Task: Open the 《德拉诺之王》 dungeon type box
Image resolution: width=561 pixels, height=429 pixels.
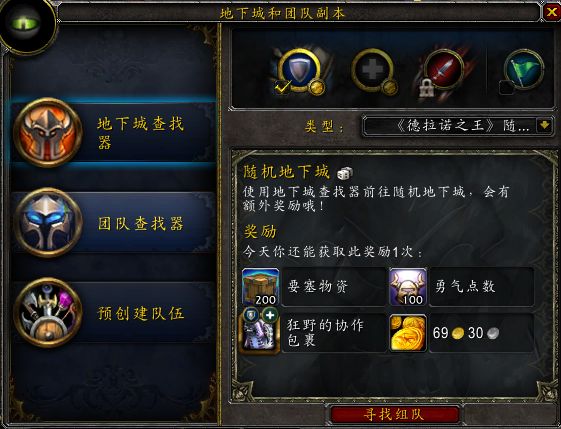Action: click(x=458, y=126)
